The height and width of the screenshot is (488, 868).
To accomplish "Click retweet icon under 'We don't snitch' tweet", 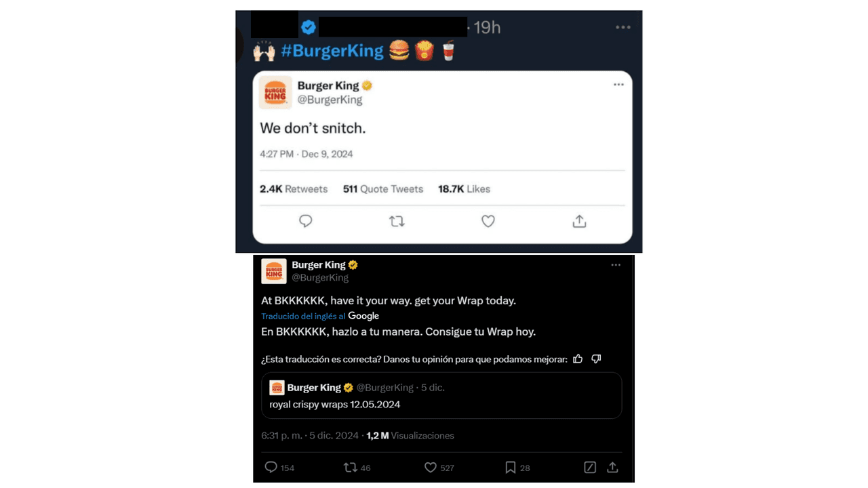I will [x=397, y=221].
